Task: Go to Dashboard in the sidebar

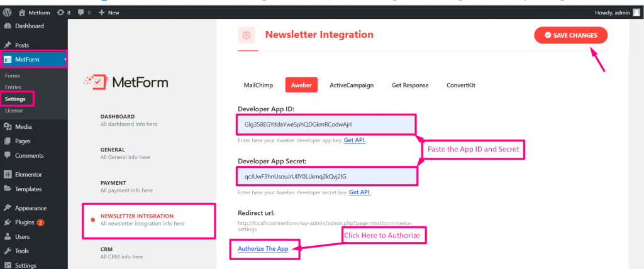Action: click(29, 26)
